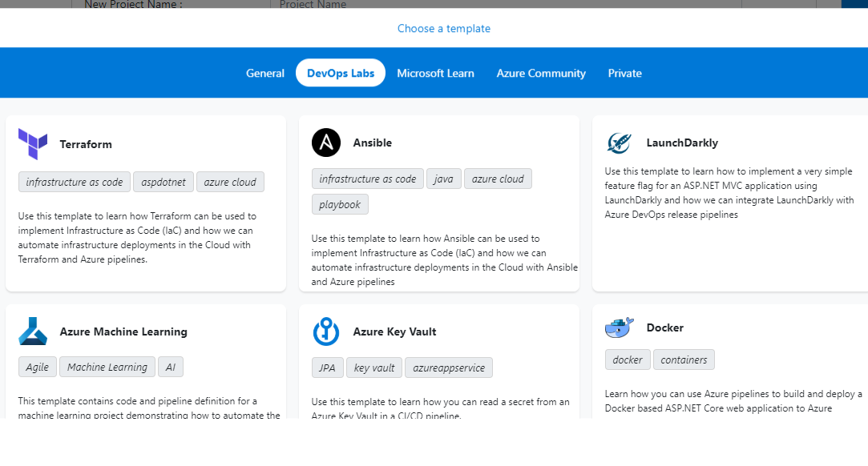Click the Docker whale icon
Screen dimensions: 868x466
point(620,327)
